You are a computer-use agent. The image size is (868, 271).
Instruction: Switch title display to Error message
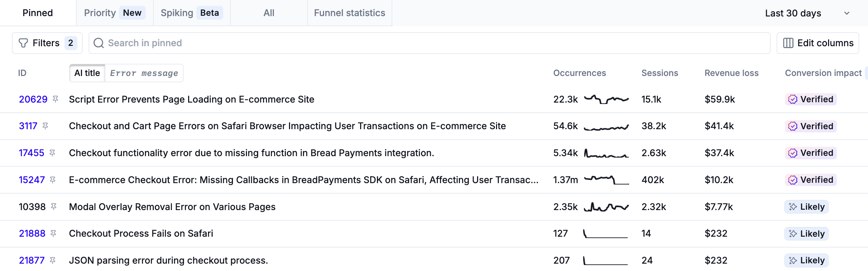[144, 73]
